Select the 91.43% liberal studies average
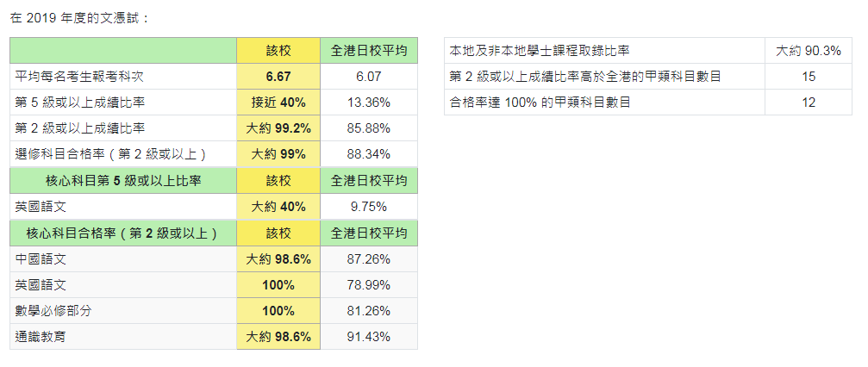The width and height of the screenshot is (868, 367). pos(369,337)
